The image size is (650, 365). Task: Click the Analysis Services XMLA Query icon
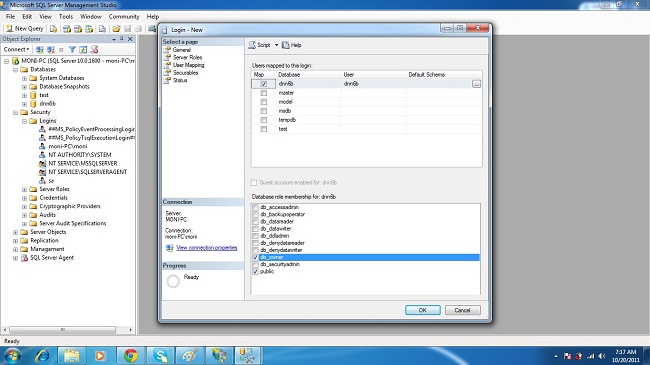click(89, 29)
